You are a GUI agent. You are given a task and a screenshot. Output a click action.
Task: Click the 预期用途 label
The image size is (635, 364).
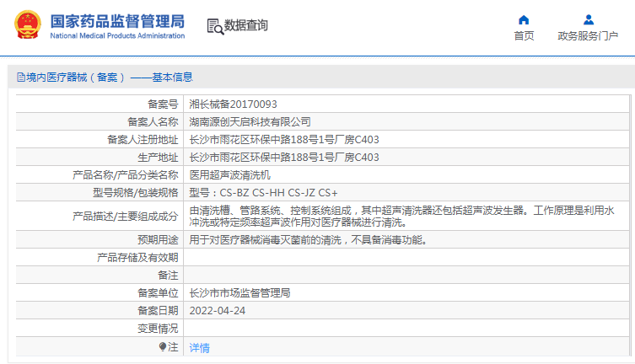click(x=158, y=240)
